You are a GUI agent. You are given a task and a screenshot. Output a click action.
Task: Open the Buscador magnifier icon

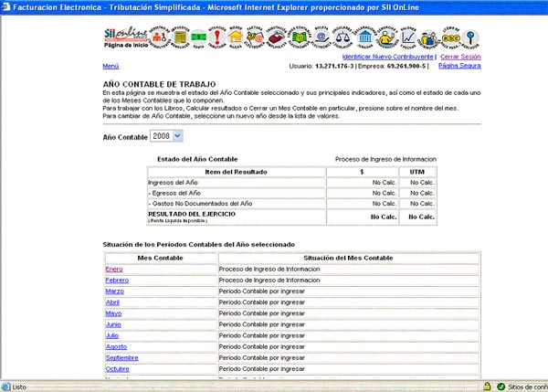pyautogui.click(x=470, y=37)
